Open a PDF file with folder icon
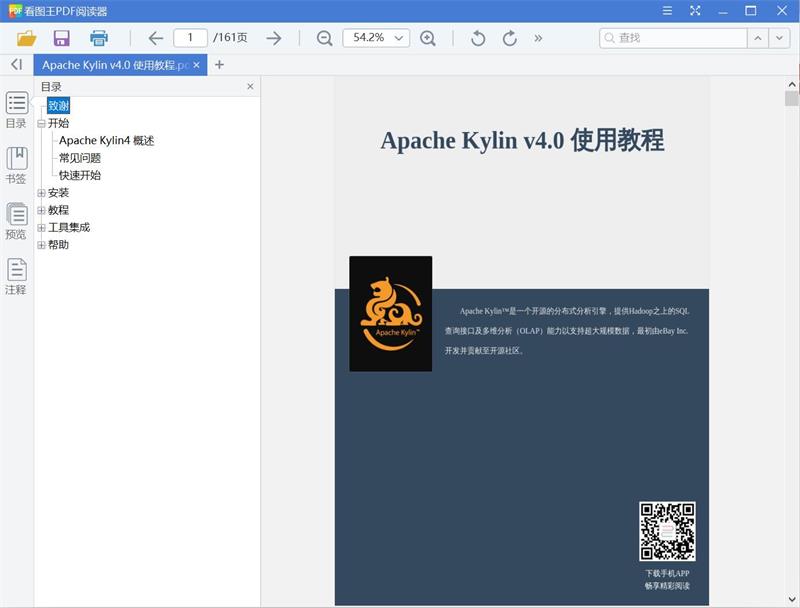This screenshot has height=608, width=800. [x=27, y=38]
